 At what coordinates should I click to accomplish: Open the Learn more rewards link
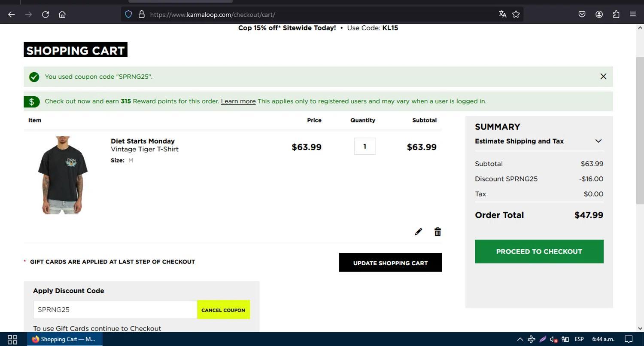(238, 101)
